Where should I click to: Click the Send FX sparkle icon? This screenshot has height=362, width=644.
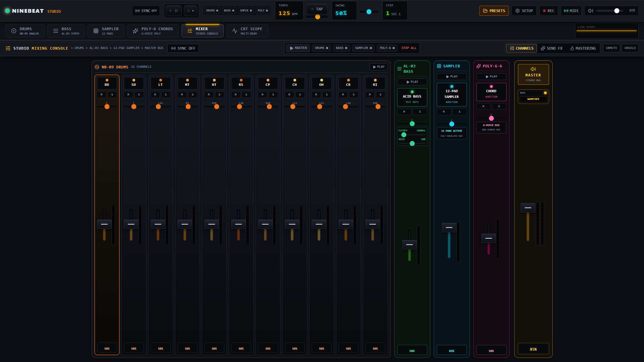click(543, 48)
